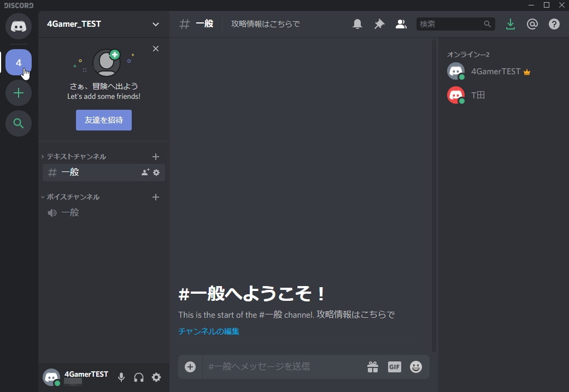Create invite for 一般 text channel
The image size is (569, 392).
click(x=145, y=172)
